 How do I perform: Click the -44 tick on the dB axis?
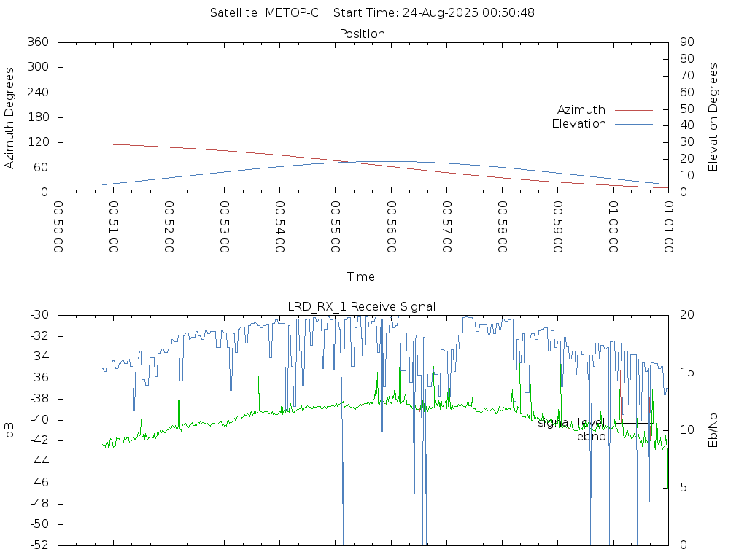tap(39, 462)
